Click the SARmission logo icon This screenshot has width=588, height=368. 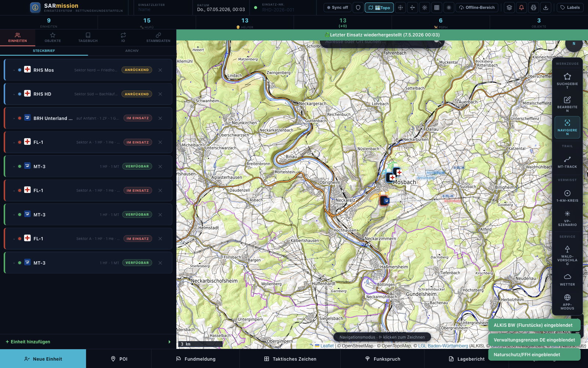coord(35,7)
